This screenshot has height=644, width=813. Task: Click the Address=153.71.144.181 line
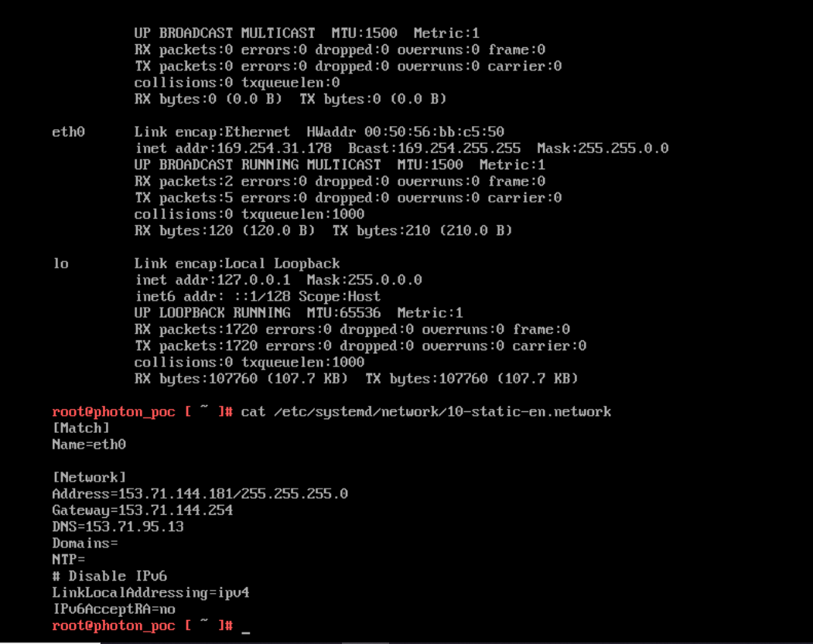coord(200,494)
